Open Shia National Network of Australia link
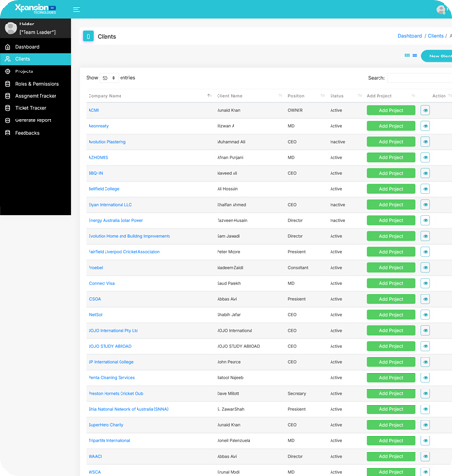Viewport: 452px width, 476px height. click(x=128, y=409)
